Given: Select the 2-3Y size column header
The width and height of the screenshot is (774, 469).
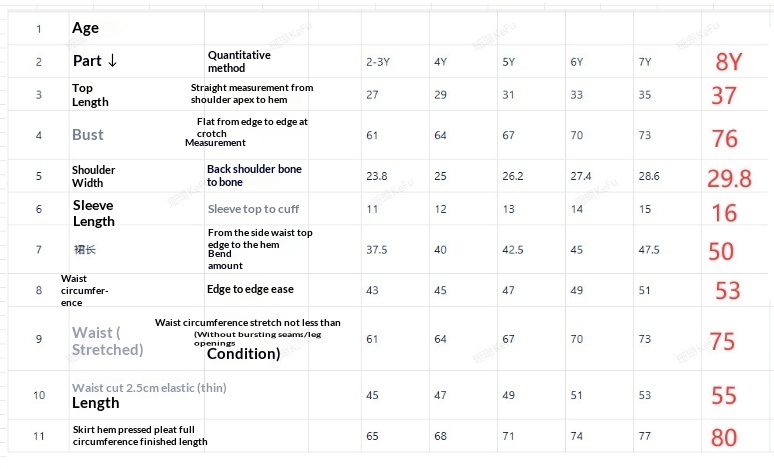Looking at the screenshot, I should (x=377, y=62).
